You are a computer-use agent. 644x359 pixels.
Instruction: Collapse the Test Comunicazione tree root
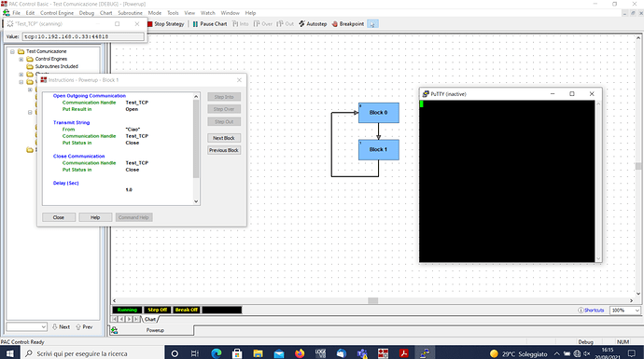tap(12, 51)
